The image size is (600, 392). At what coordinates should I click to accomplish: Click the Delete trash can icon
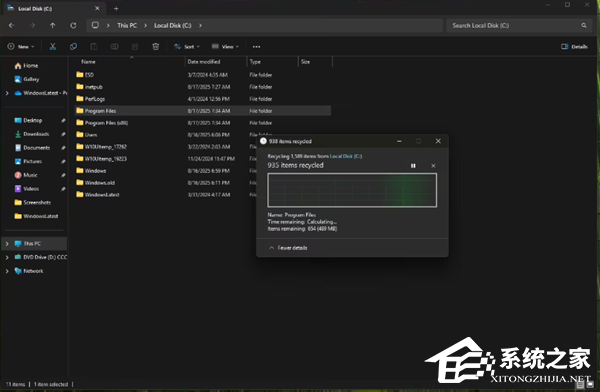156,47
